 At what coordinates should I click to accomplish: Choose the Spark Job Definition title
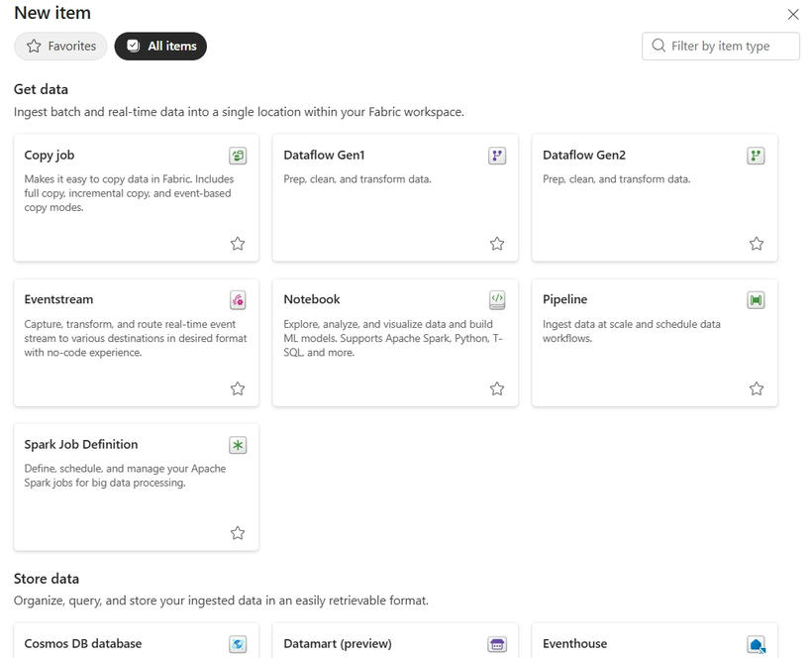coord(81,445)
